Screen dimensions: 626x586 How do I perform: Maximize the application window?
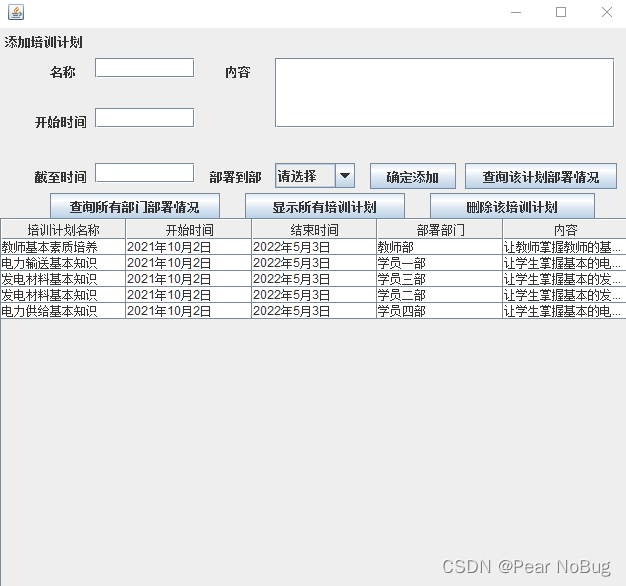pyautogui.click(x=561, y=12)
